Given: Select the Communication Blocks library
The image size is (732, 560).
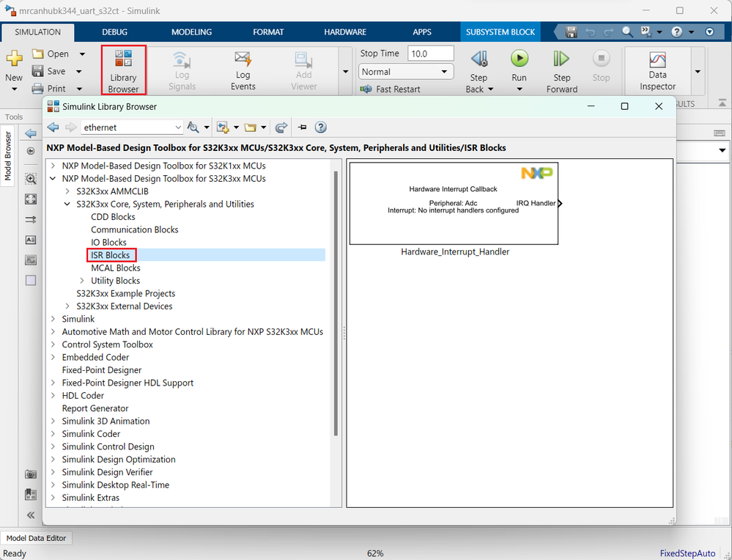Looking at the screenshot, I should pyautogui.click(x=134, y=229).
